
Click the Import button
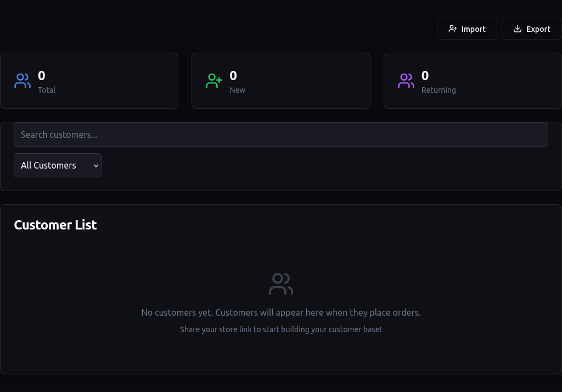(467, 29)
